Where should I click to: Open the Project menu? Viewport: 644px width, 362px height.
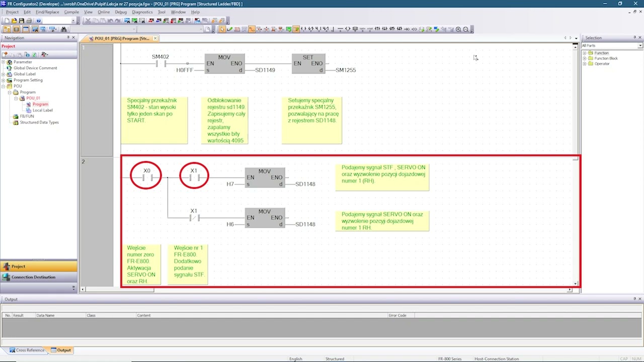pos(12,12)
